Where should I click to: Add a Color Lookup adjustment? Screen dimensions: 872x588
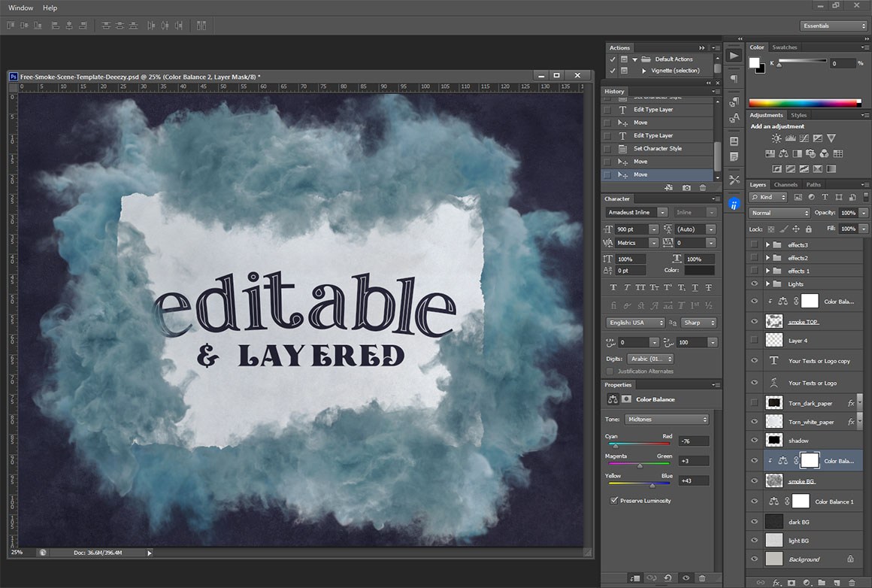(x=838, y=153)
